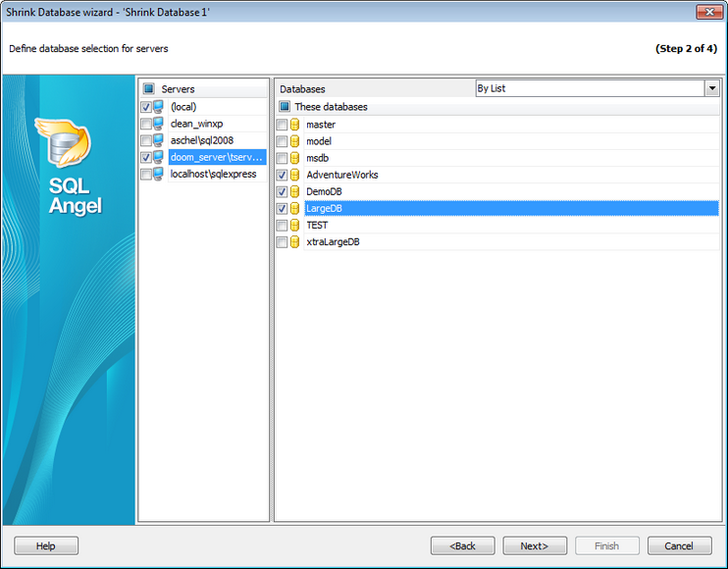
Task: Open Help for the wizard
Action: [x=46, y=545]
